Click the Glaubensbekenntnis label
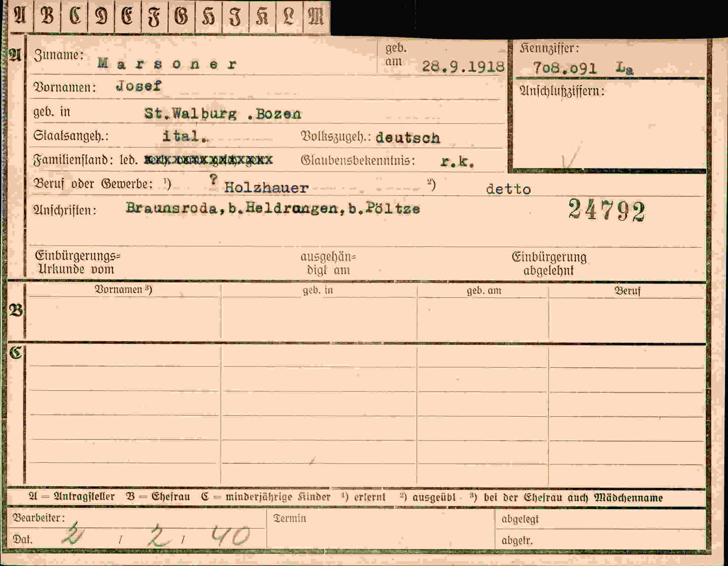The image size is (728, 566). (x=358, y=161)
